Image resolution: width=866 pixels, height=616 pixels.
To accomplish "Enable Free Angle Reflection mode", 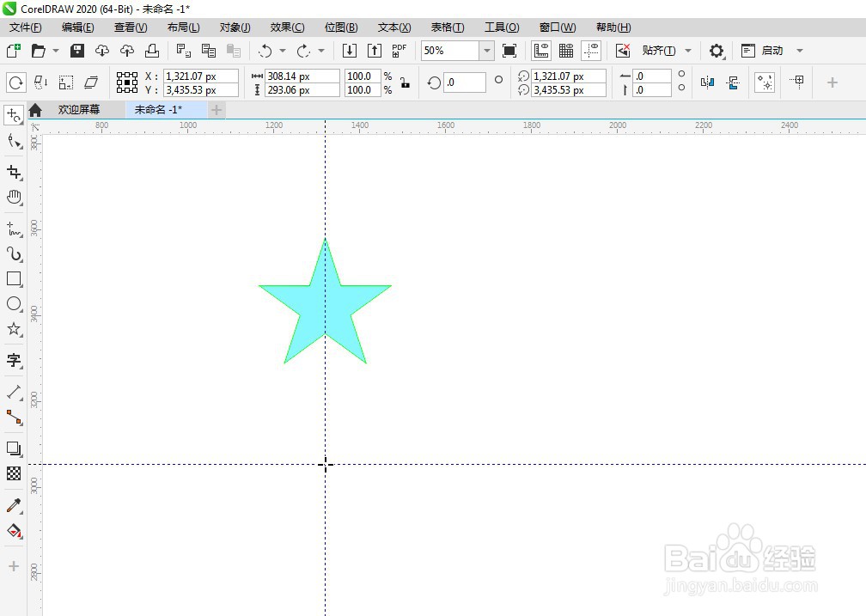I will point(41,82).
